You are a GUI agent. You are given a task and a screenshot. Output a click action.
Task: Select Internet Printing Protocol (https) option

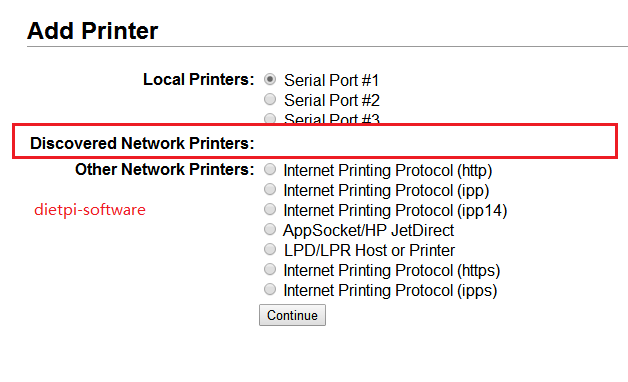click(270, 269)
